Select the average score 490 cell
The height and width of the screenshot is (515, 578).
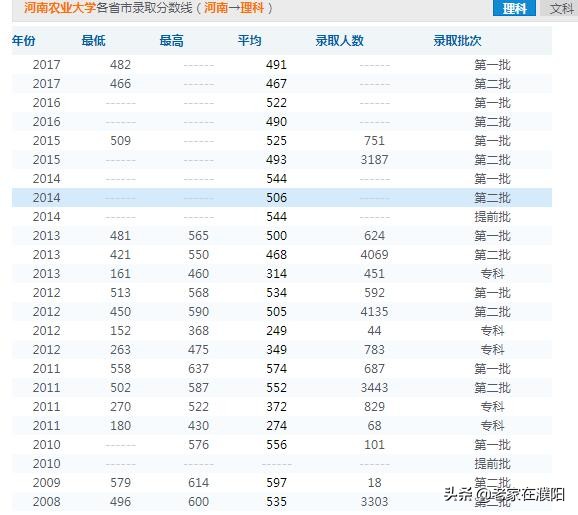coord(276,122)
